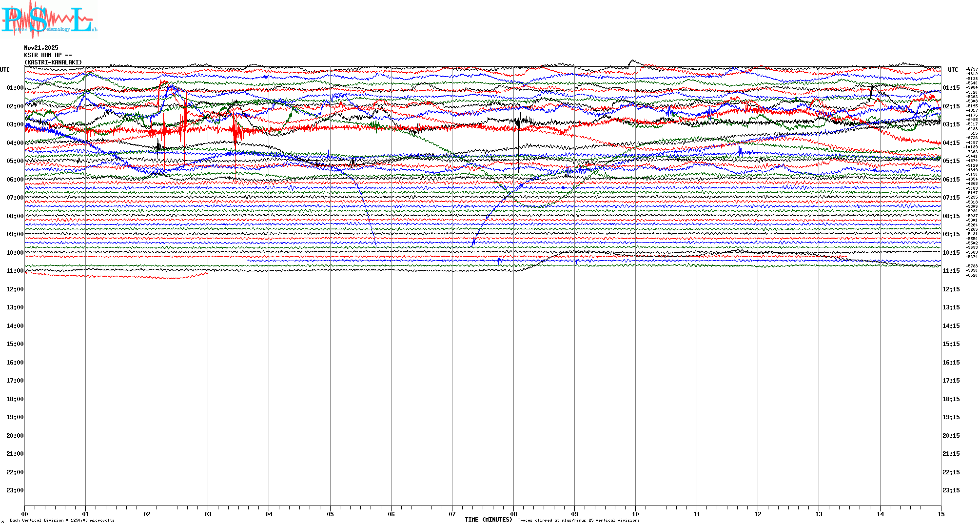Click minute marker 10 on bottom axis
980x527 pixels.
tap(635, 514)
